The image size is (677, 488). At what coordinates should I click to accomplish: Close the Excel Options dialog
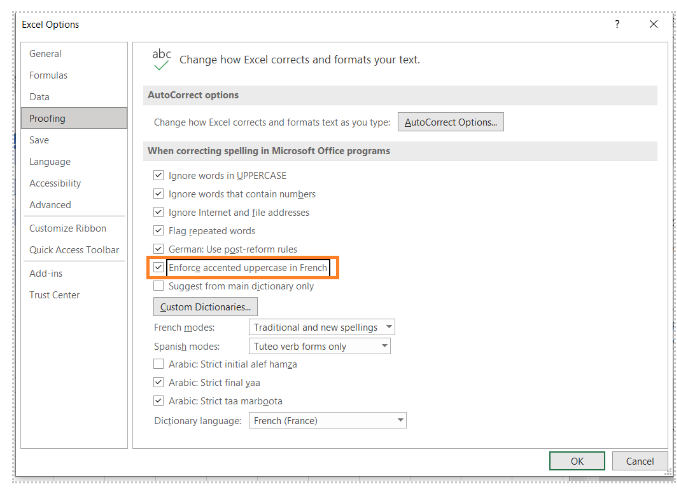[x=653, y=24]
